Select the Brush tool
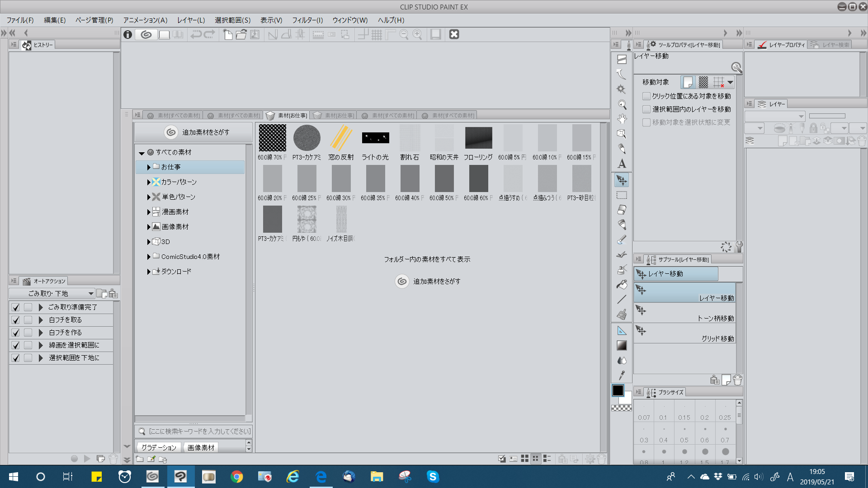Image resolution: width=868 pixels, height=488 pixels. coord(622,240)
